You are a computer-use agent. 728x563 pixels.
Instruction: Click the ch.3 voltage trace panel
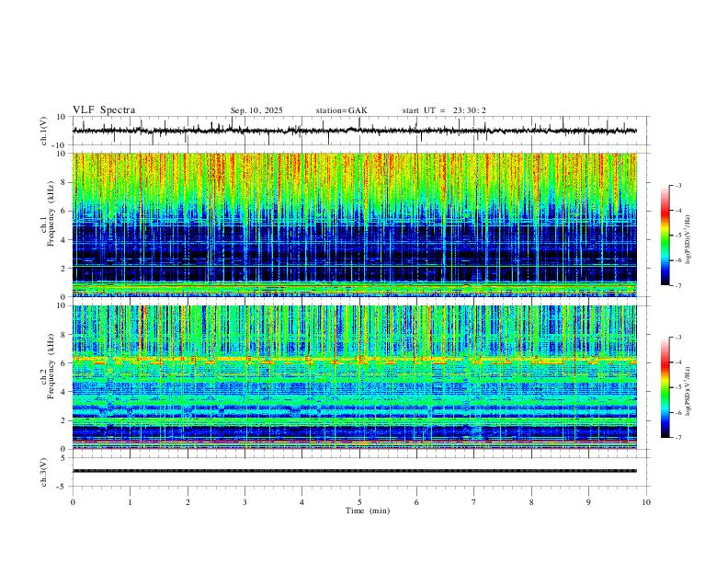pos(360,472)
